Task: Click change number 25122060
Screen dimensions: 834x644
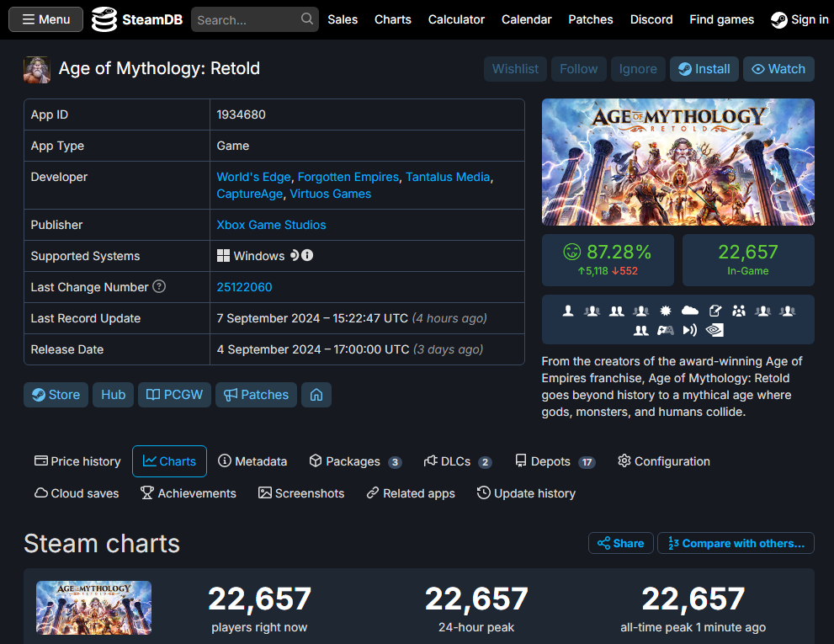Action: 244,286
